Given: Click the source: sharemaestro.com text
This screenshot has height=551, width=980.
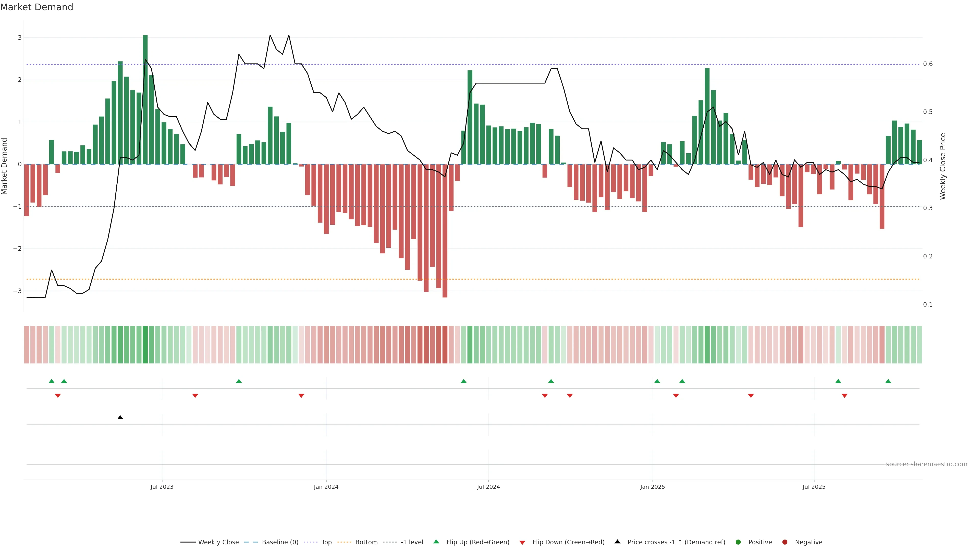Looking at the screenshot, I should [926, 464].
